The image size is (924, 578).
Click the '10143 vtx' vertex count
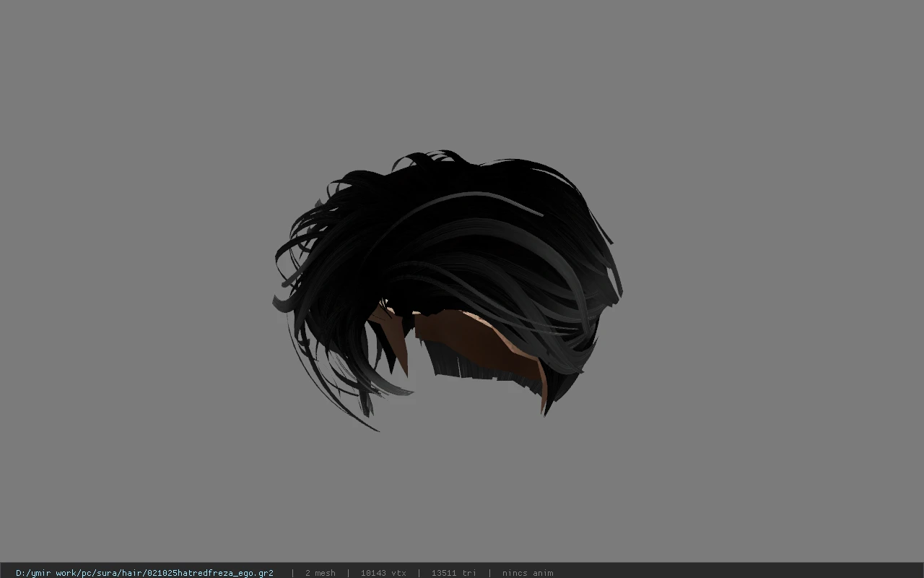point(383,573)
